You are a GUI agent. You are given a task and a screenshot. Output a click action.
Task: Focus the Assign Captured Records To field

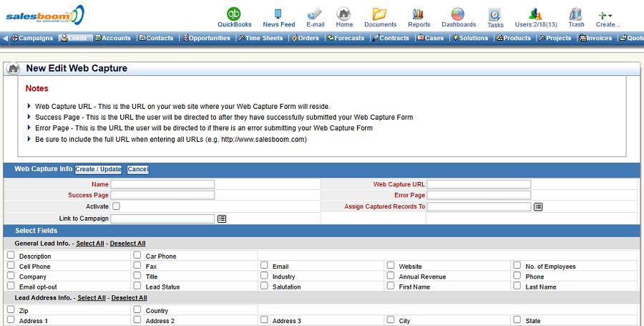click(x=479, y=206)
